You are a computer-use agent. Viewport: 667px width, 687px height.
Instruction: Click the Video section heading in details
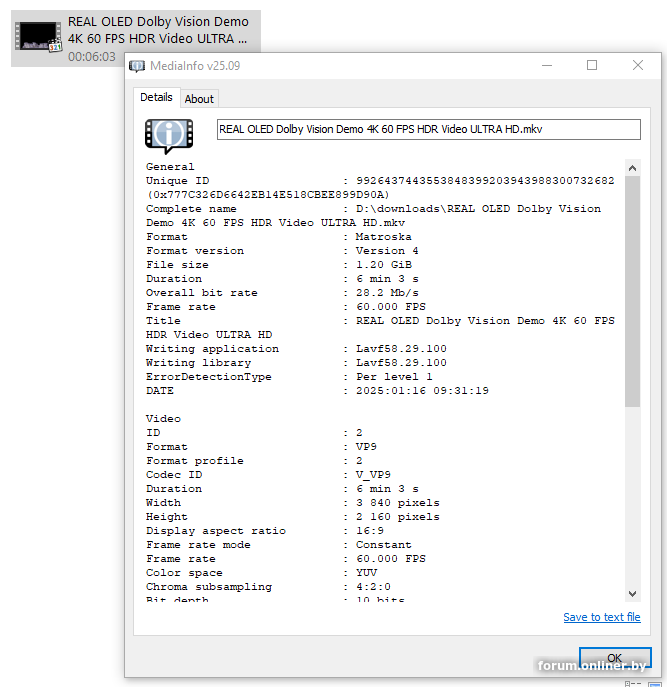(163, 419)
